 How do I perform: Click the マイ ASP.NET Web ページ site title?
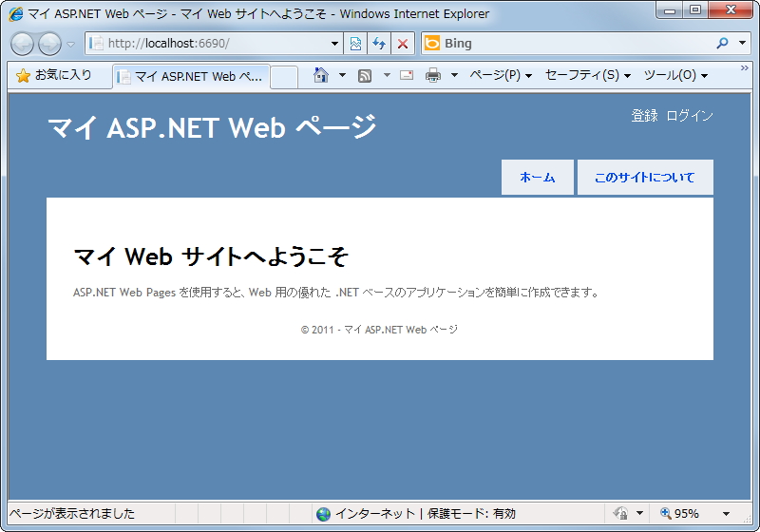212,127
